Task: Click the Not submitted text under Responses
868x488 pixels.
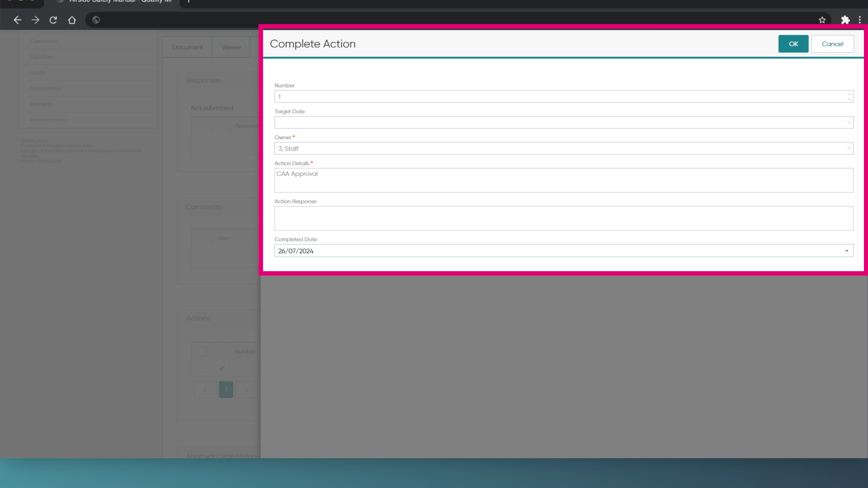Action: point(212,108)
